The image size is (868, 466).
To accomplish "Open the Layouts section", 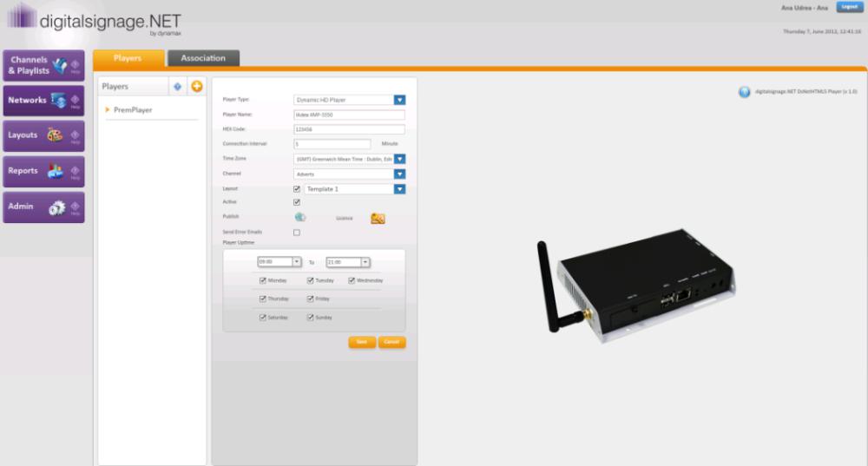I will [43, 135].
